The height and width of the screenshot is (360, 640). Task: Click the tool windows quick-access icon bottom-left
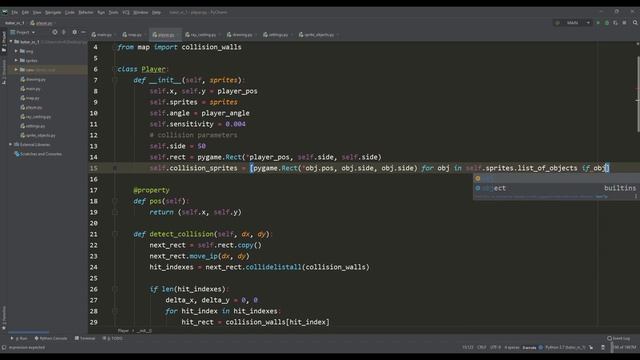4,348
